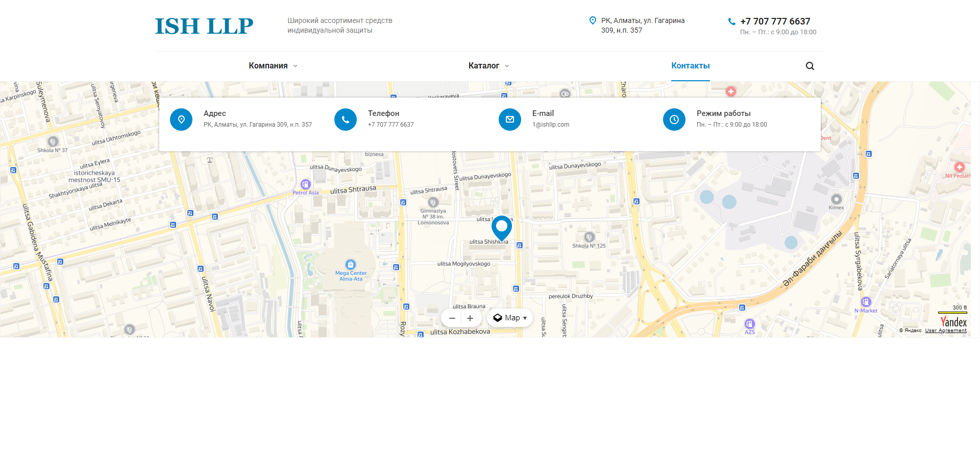
Task: Click the Режим работы clock circle icon
Action: point(674,120)
